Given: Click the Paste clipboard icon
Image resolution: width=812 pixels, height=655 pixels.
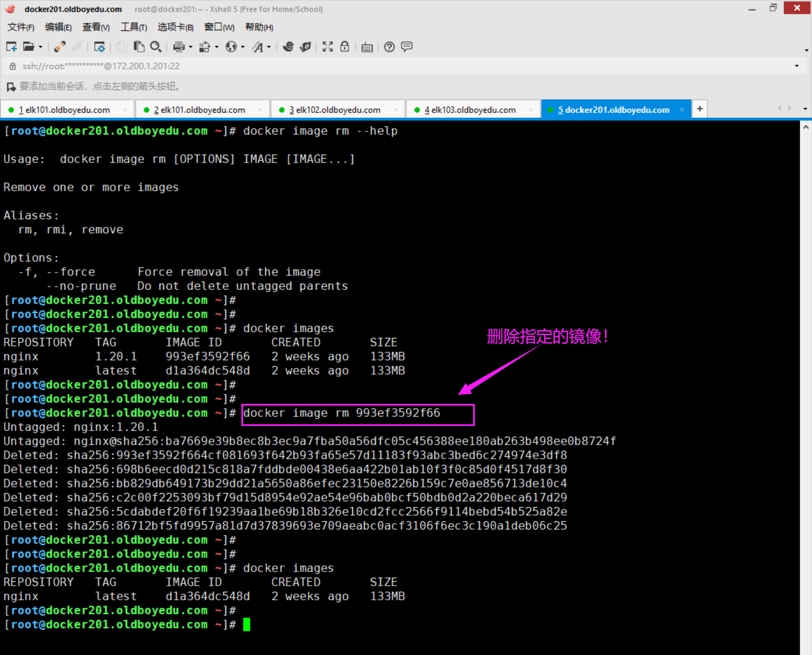Looking at the screenshot, I should click(x=139, y=47).
